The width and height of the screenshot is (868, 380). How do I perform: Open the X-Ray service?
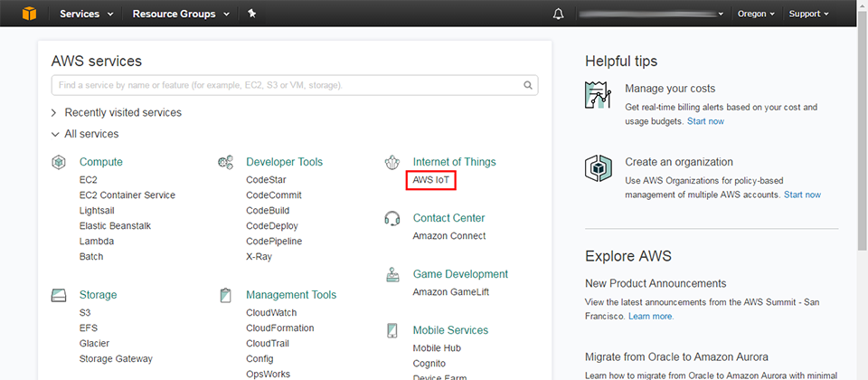pyautogui.click(x=259, y=257)
